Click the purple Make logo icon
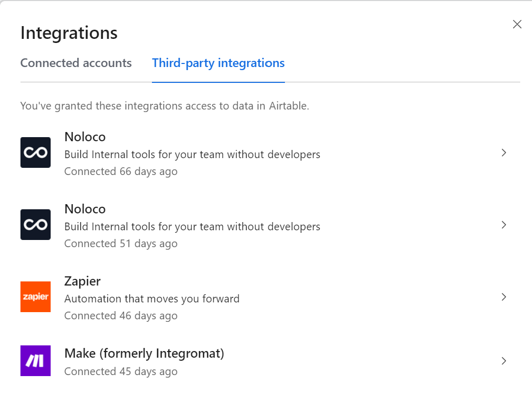The image size is (532, 394). 35,361
